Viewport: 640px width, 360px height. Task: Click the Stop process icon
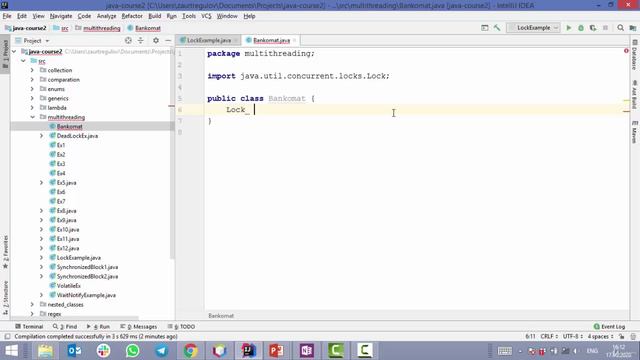(x=605, y=28)
